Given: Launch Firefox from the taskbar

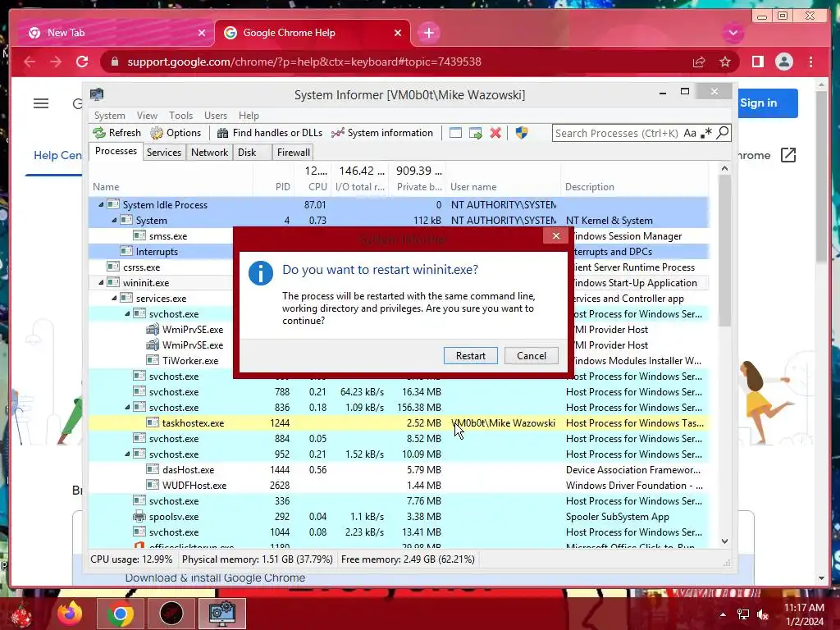Looking at the screenshot, I should coord(71,614).
